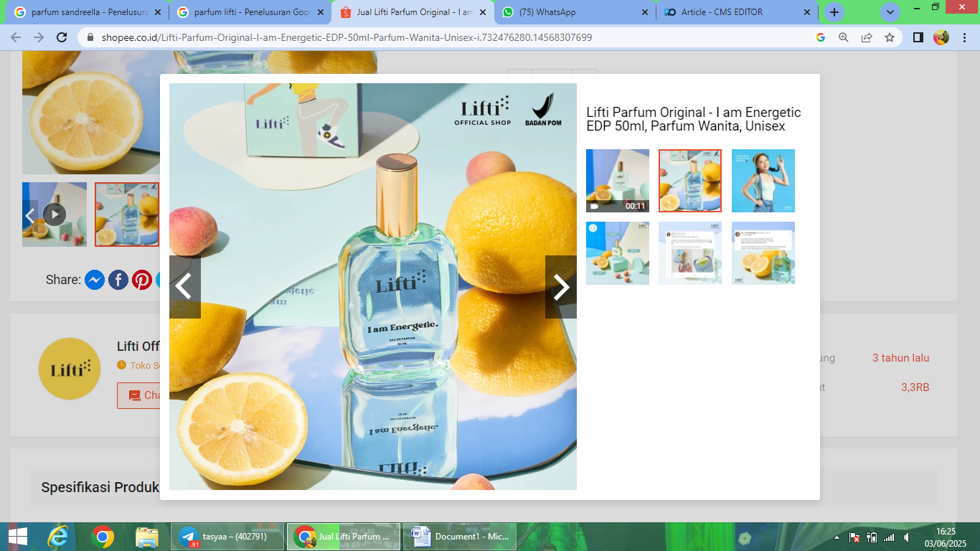
Task: Switch to the parfum sandreella tab
Action: coord(88,12)
